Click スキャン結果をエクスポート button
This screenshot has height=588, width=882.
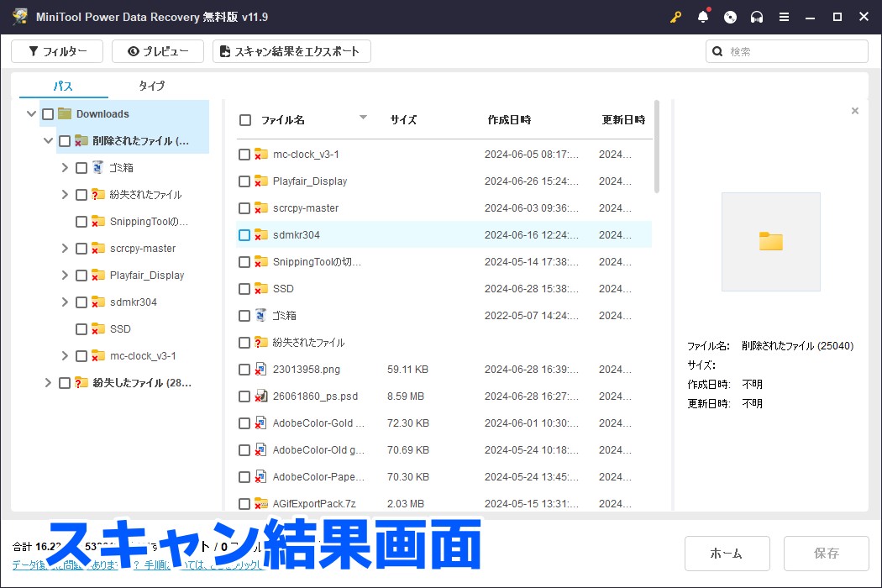291,51
